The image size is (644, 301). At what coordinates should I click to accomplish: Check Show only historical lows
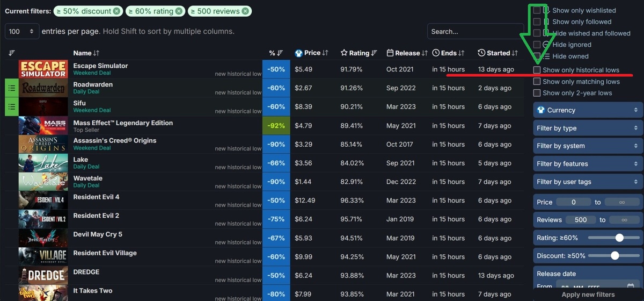pyautogui.click(x=537, y=70)
